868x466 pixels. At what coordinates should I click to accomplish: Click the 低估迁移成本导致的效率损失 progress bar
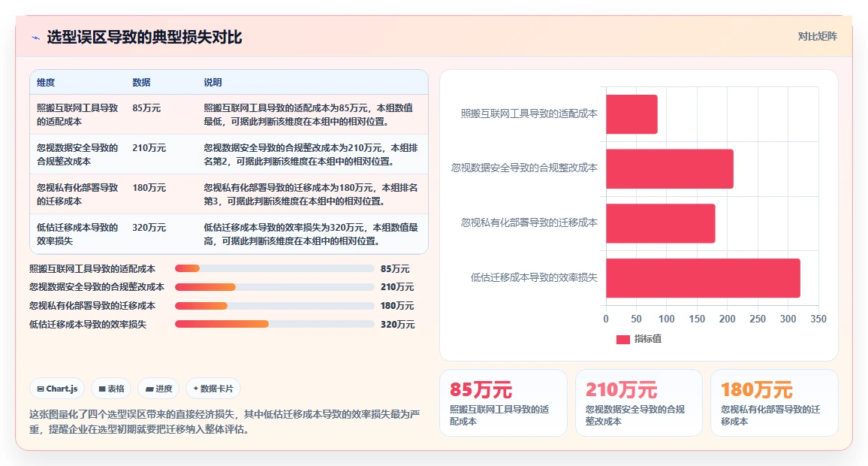(x=275, y=324)
